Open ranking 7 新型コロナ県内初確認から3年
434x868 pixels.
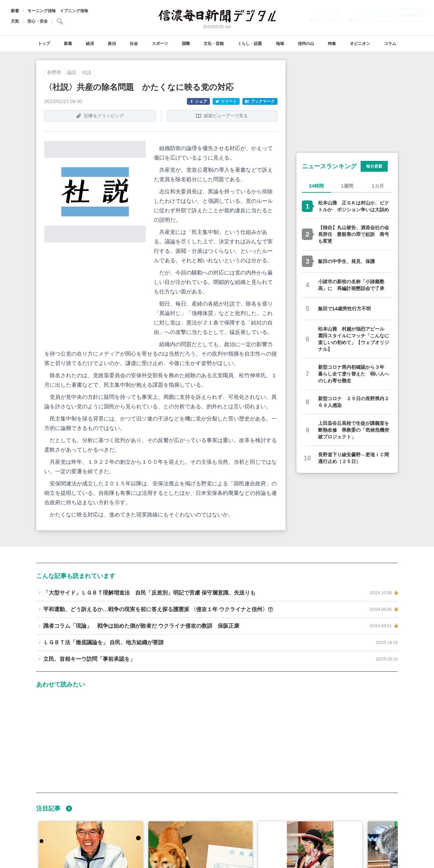(x=347, y=374)
